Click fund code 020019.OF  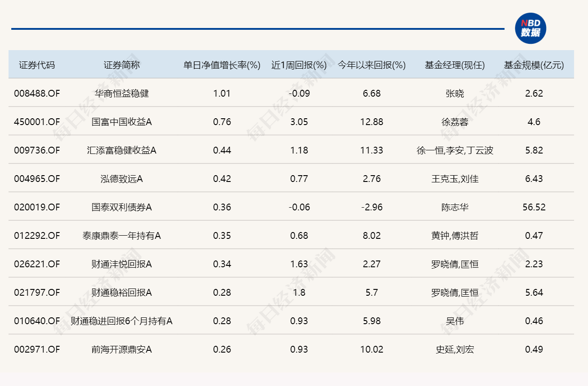tap(37, 207)
